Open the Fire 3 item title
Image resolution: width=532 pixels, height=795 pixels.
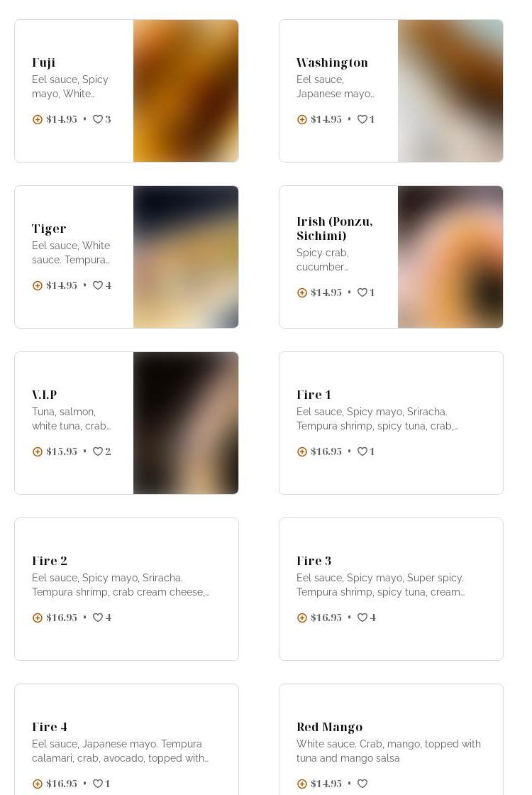314,561
